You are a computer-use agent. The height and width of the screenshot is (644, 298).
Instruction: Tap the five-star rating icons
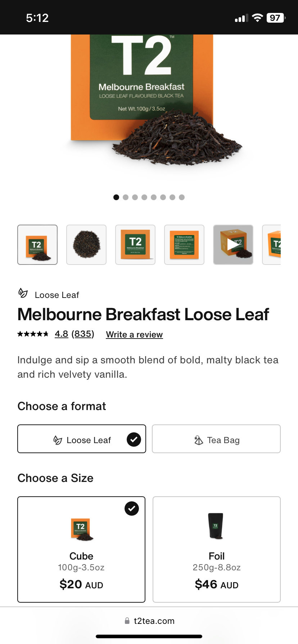click(x=33, y=334)
